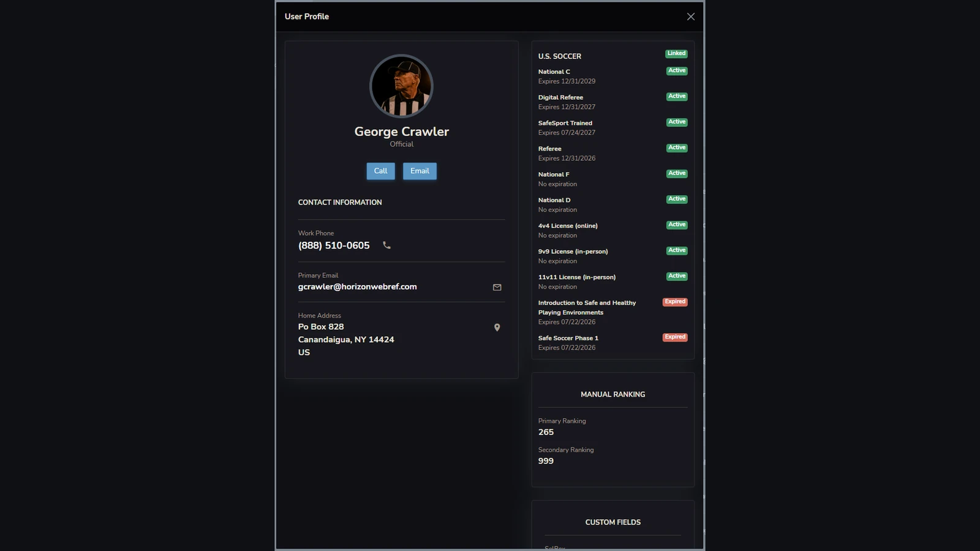
Task: Click the Email button
Action: pos(420,171)
